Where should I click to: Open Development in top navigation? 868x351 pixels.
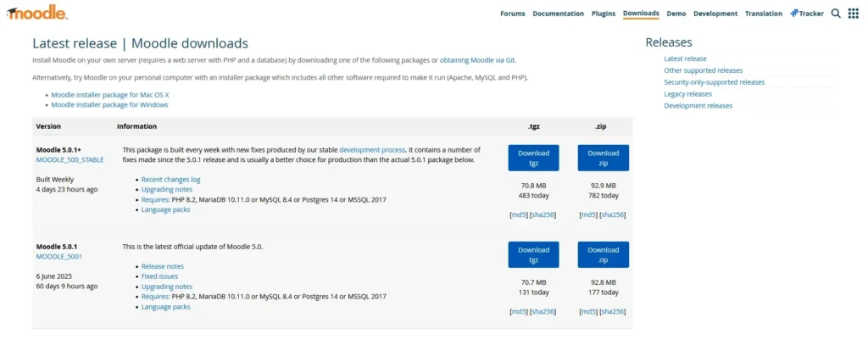(x=715, y=14)
